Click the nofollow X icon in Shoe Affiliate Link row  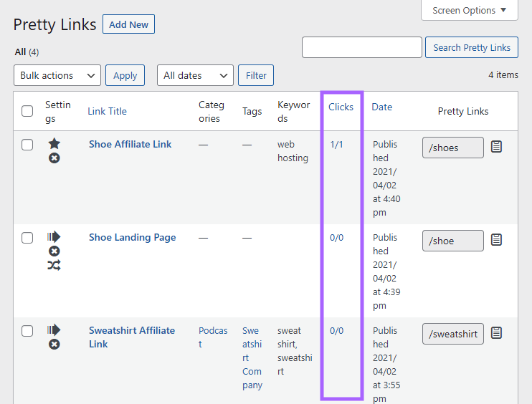[x=54, y=158]
